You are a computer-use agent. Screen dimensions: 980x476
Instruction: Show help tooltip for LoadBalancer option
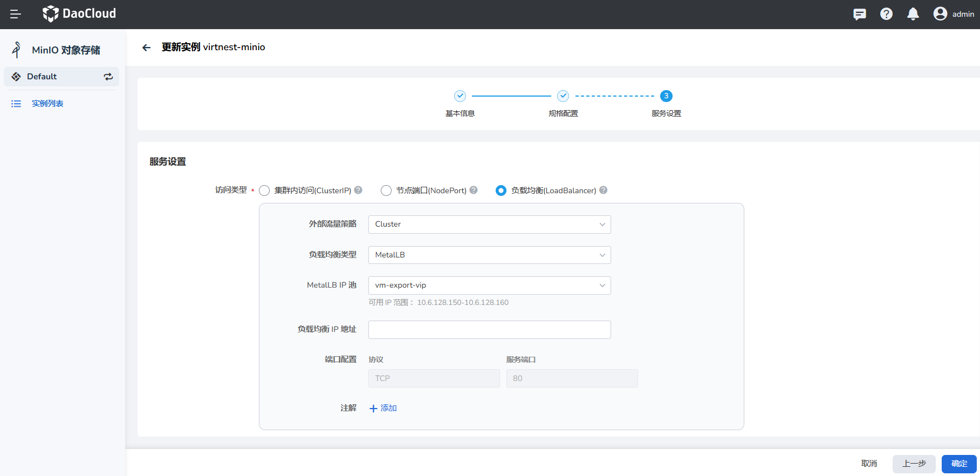[x=604, y=190]
